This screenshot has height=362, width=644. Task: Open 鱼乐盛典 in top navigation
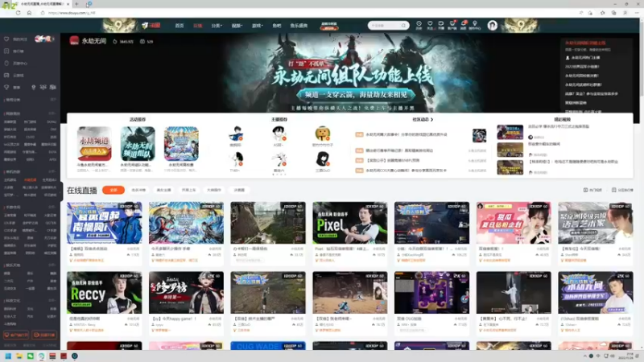point(299,26)
